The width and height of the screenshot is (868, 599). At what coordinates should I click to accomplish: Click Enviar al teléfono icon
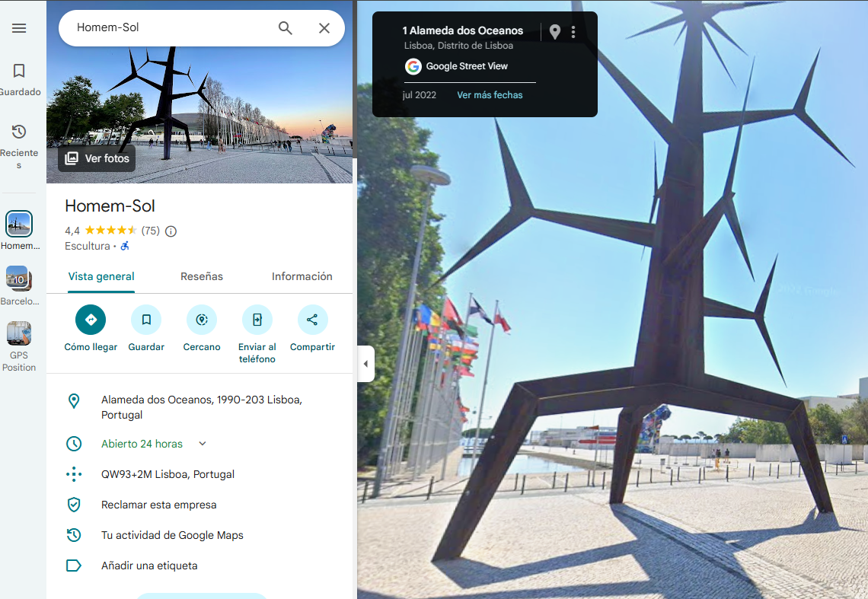click(x=257, y=320)
